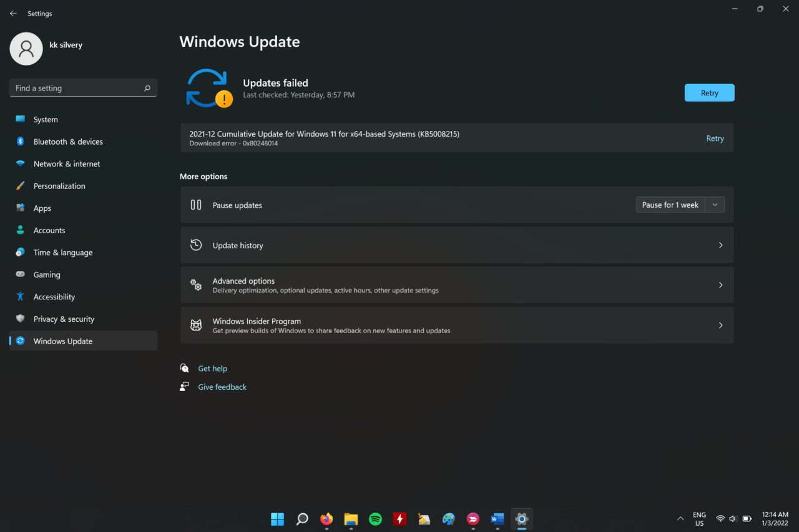Click the Windows Insider Program cat icon
799x532 pixels.
point(196,326)
